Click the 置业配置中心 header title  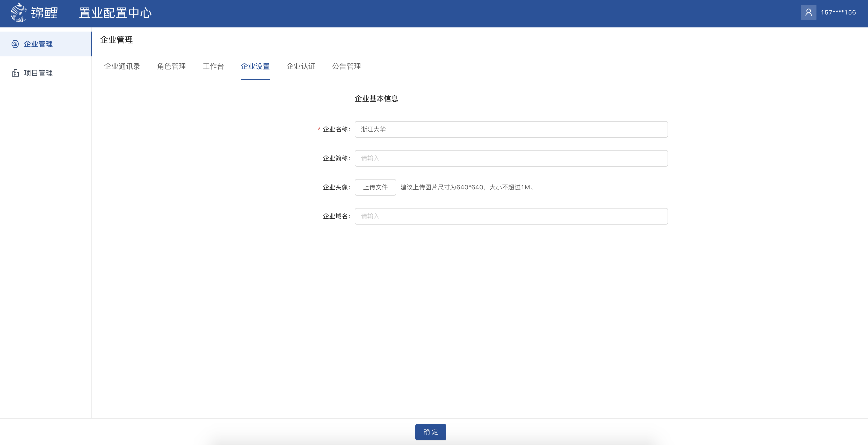click(115, 13)
